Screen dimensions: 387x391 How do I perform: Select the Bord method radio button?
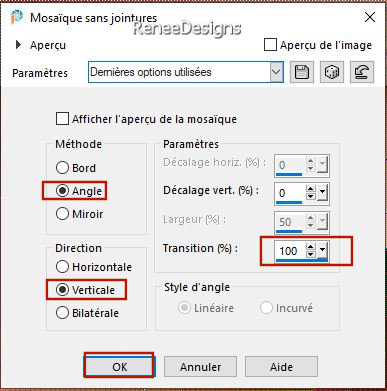pyautogui.click(x=62, y=168)
